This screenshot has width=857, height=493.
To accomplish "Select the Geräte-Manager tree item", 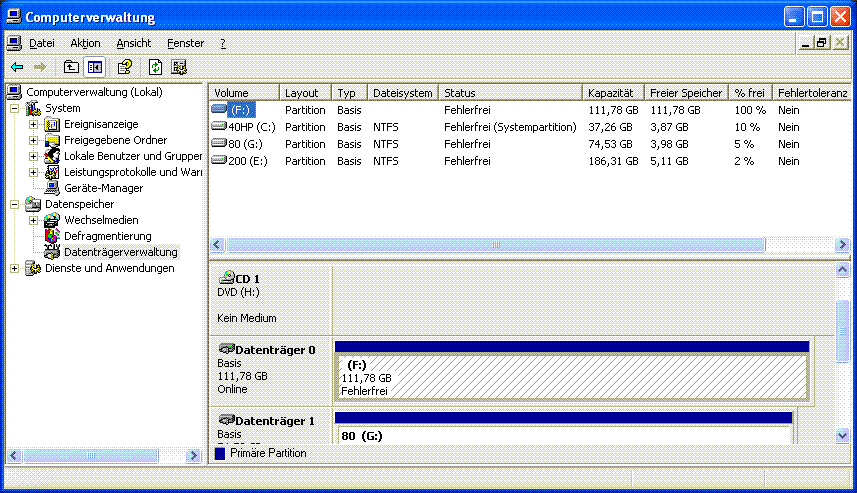I will pyautogui.click(x=103, y=188).
